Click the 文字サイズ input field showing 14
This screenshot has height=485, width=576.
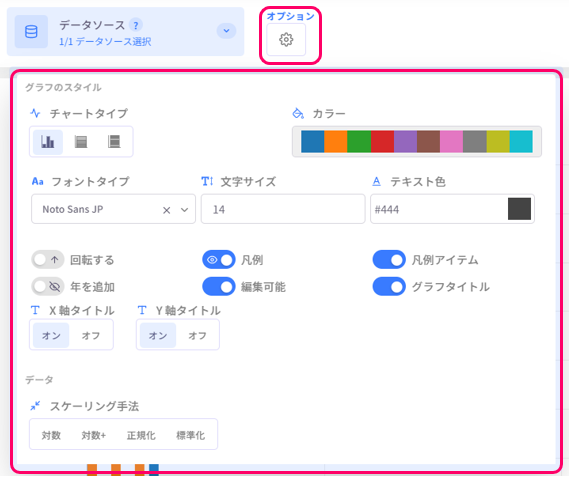(283, 209)
